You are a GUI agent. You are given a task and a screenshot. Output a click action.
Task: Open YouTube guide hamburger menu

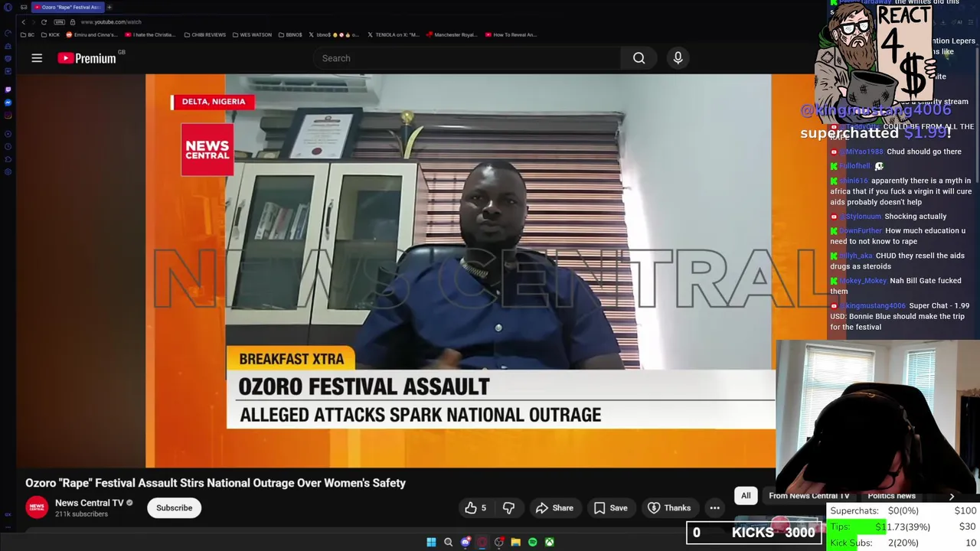pos(37,58)
